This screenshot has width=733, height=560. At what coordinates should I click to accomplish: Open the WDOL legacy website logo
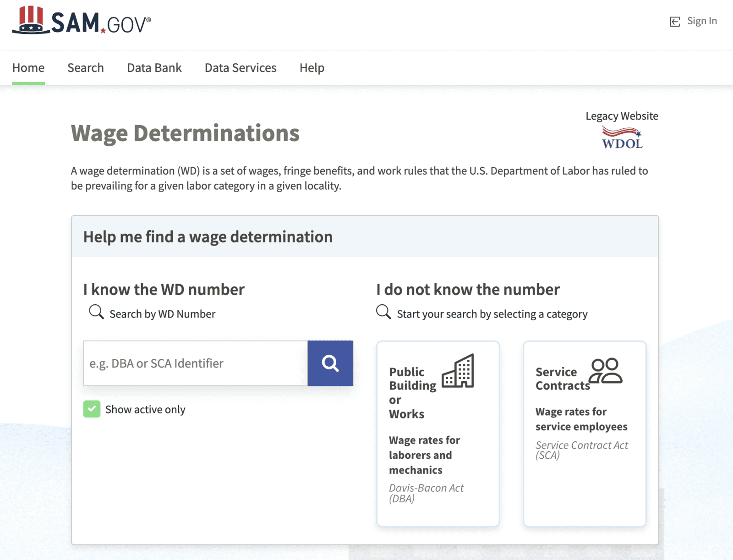coord(622,137)
